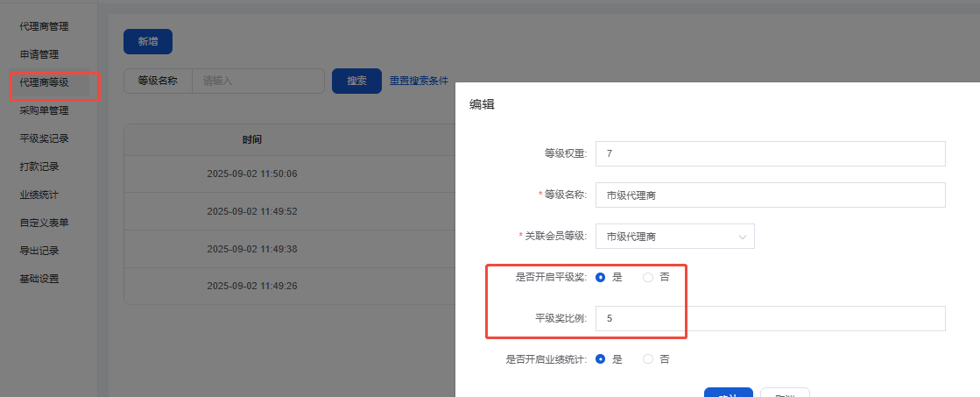This screenshot has width=980, height=397.
Task: View the 业绩统计 section
Action: pyautogui.click(x=39, y=195)
